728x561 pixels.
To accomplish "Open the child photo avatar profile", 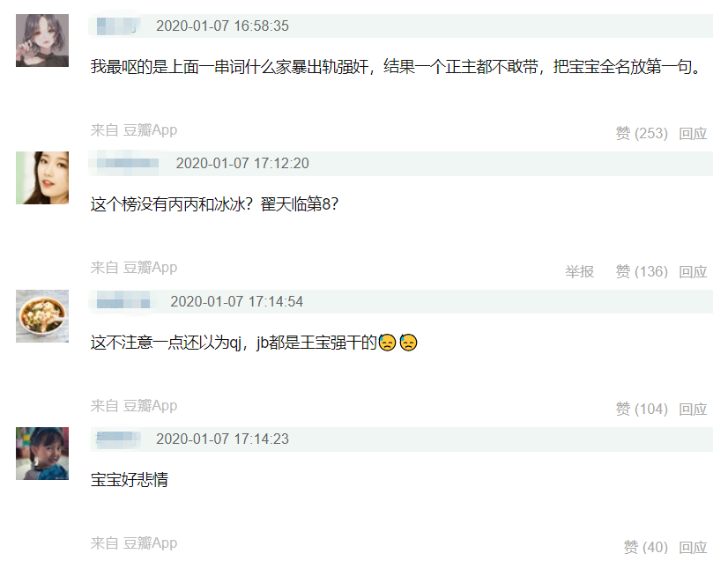I will (42, 454).
